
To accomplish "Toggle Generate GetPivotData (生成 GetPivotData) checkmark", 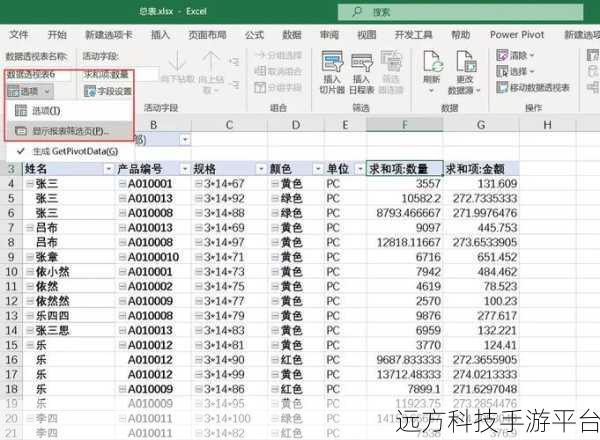I will [21, 152].
